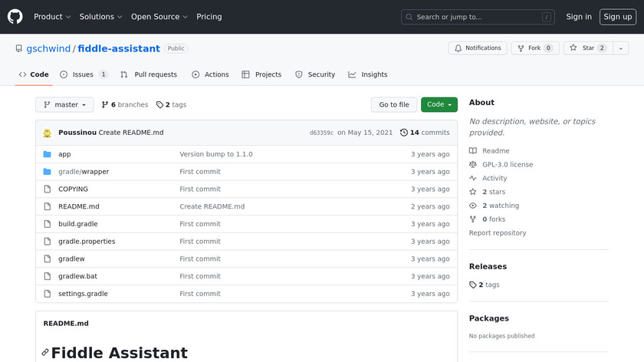Click the GPL-3.0 license scale icon
Viewport: 644px width, 362px height.
click(473, 165)
